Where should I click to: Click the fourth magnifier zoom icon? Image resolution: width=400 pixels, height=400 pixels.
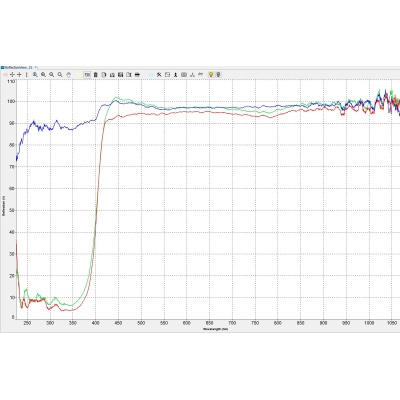(x=60, y=75)
